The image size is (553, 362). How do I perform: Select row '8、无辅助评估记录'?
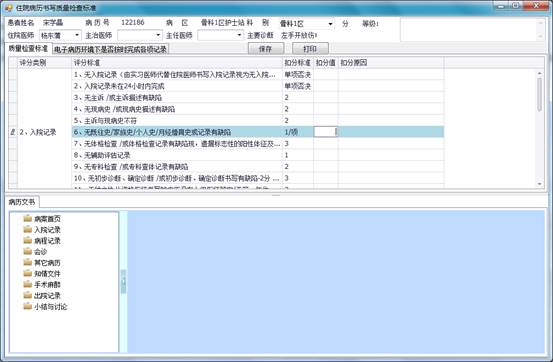(x=177, y=155)
